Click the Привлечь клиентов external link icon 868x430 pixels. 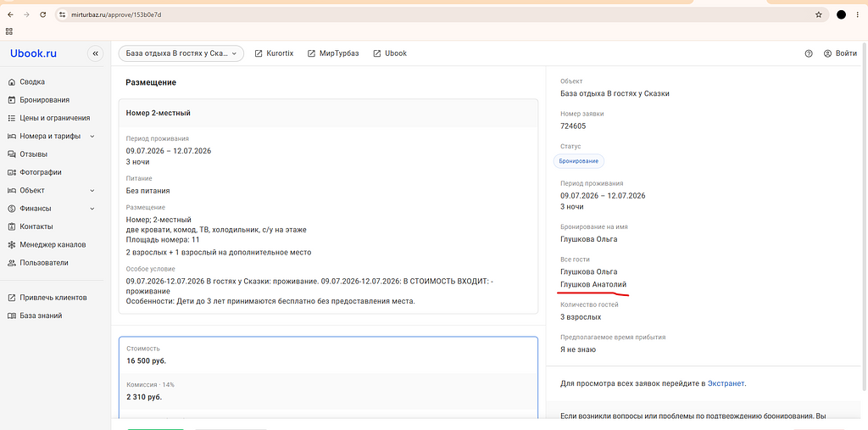coord(12,298)
